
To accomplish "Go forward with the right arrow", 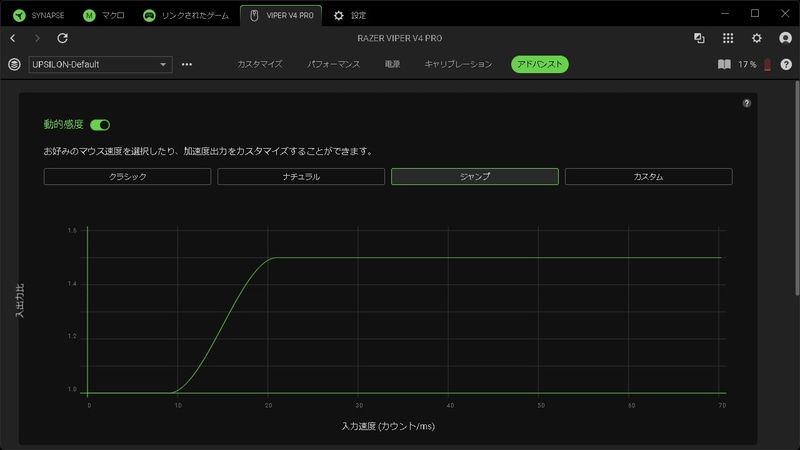I will 37,38.
